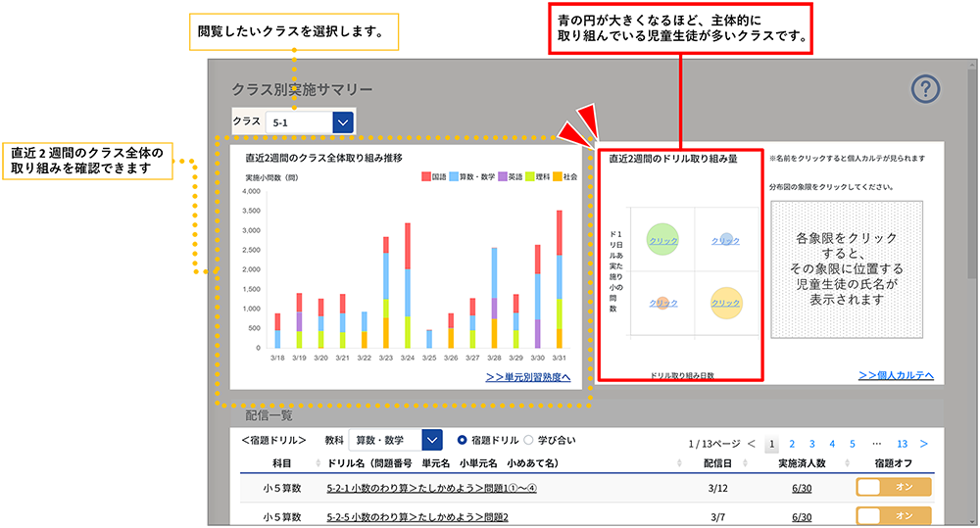This screenshot has width=980, height=528.
Task: Click the green circle in the upper-left quadrant
Action: pos(663,240)
